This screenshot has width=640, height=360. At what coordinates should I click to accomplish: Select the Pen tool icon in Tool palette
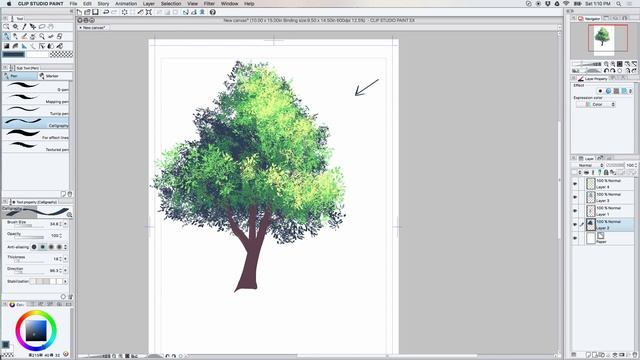click(7, 36)
